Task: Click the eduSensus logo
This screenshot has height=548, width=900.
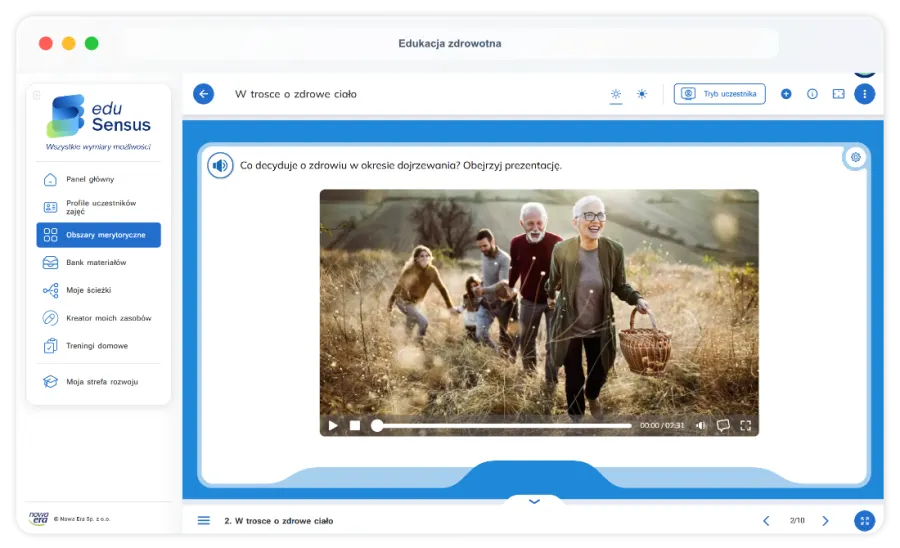Action: [x=98, y=116]
